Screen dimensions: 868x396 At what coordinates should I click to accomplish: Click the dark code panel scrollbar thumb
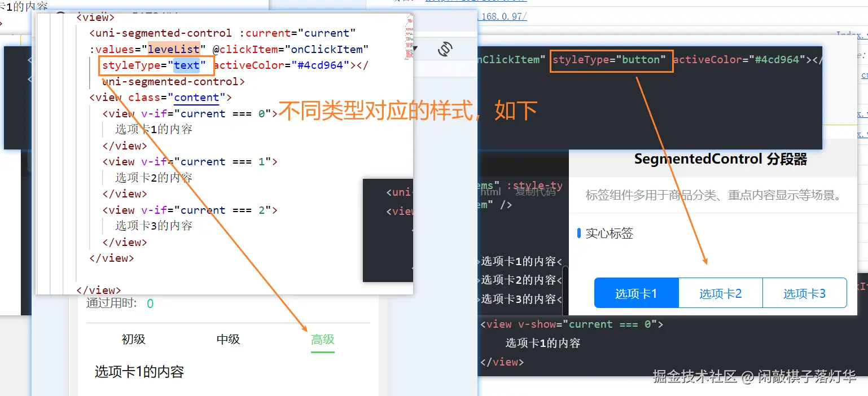(565, 291)
